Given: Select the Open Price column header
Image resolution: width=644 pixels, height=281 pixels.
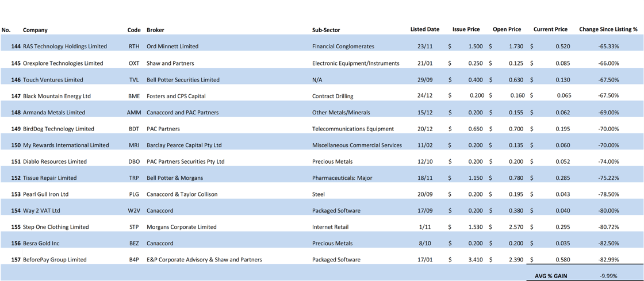Looking at the screenshot, I should [x=507, y=29].
